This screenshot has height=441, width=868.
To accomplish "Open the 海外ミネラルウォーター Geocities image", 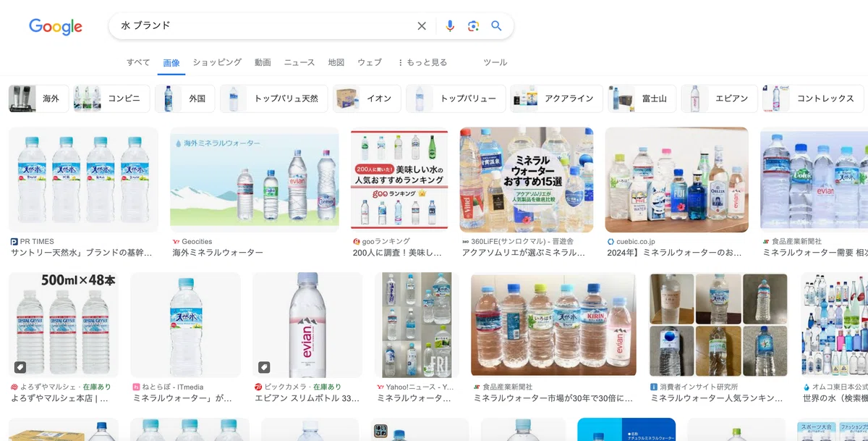I will pos(254,180).
